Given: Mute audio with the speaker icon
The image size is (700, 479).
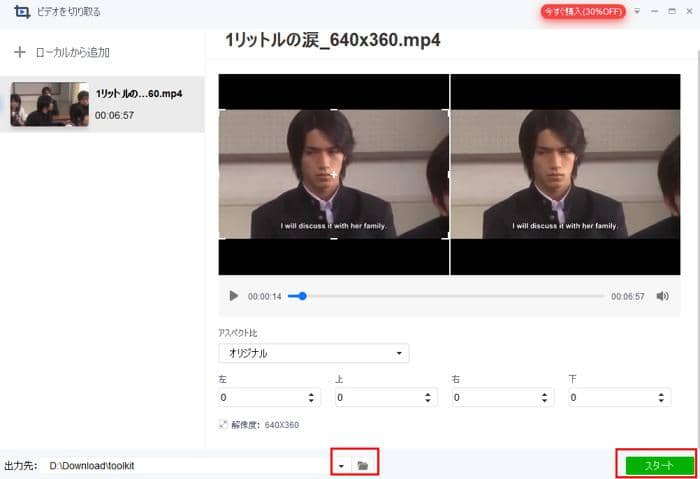Looking at the screenshot, I should click(662, 296).
